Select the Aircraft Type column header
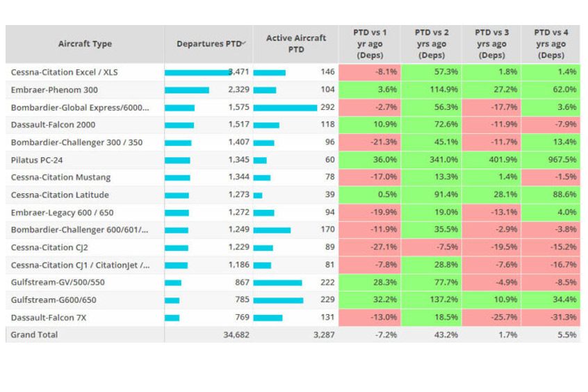Image resolution: width=588 pixels, height=392 pixels. [85, 44]
